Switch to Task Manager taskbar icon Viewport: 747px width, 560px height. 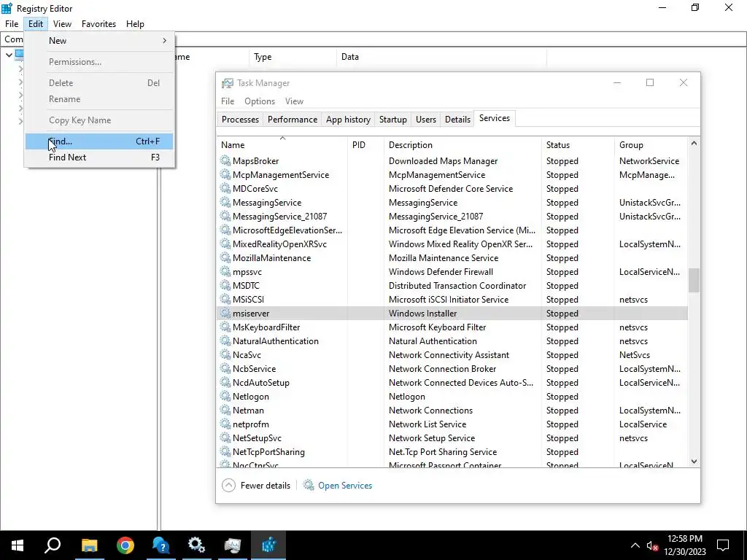click(x=233, y=545)
